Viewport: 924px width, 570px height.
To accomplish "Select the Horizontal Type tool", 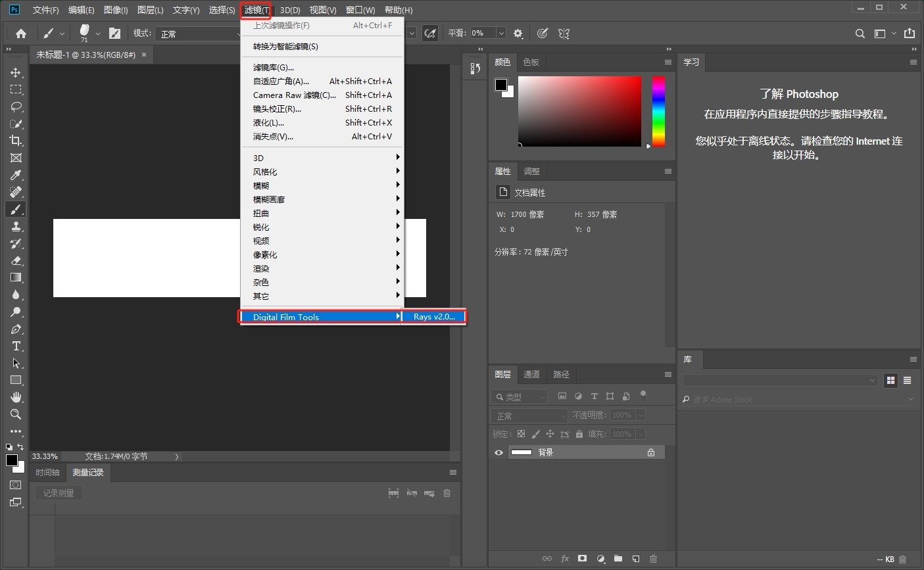I will 16,346.
